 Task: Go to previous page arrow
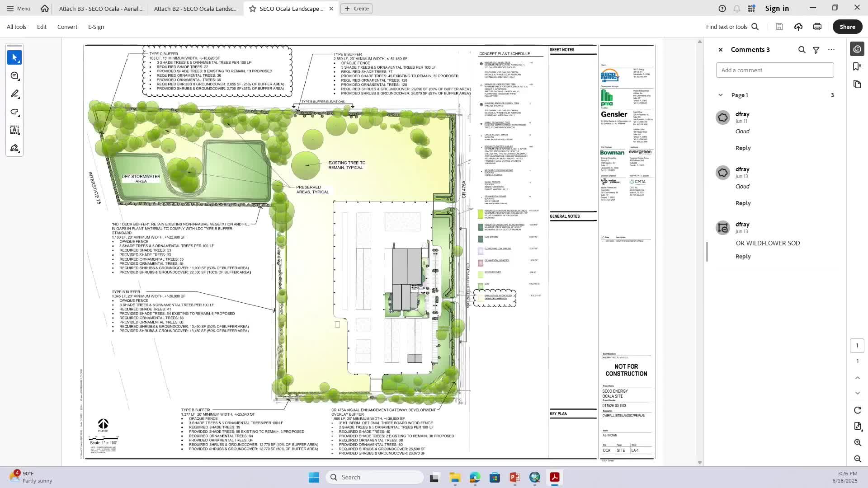857,378
